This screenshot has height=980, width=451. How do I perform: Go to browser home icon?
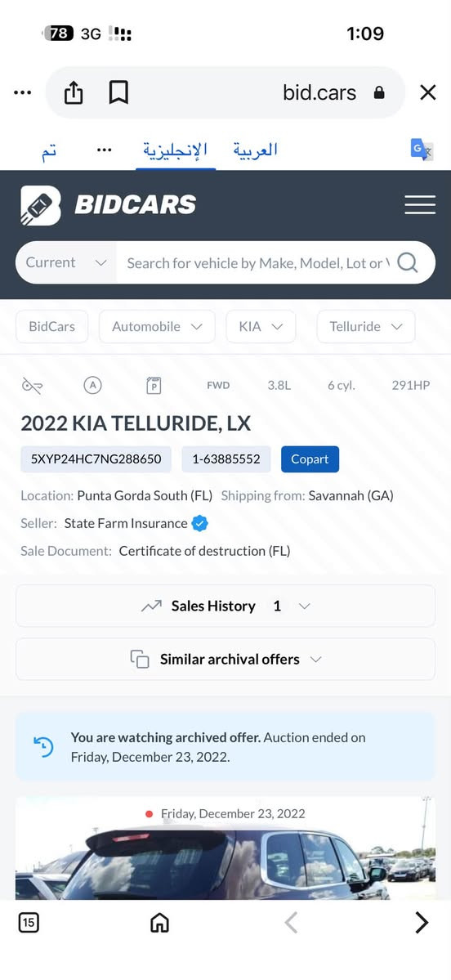click(x=160, y=923)
